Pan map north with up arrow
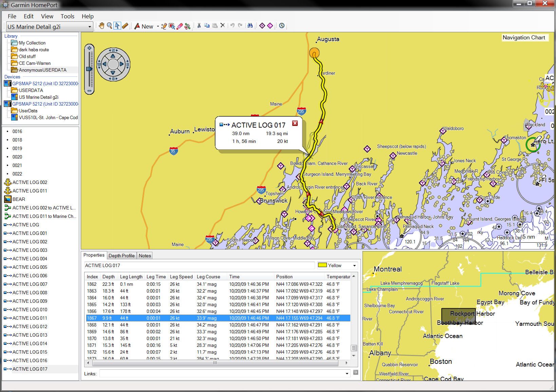 click(113, 56)
